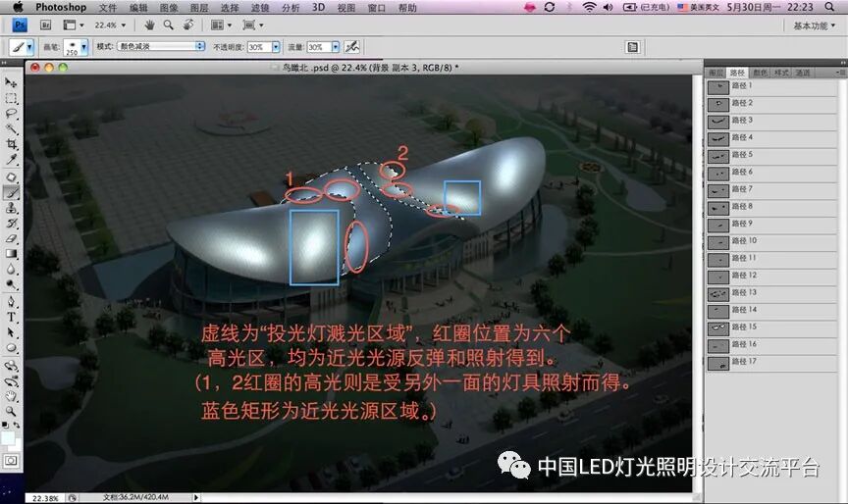Open the blend mode 模式 dropdown

click(161, 46)
